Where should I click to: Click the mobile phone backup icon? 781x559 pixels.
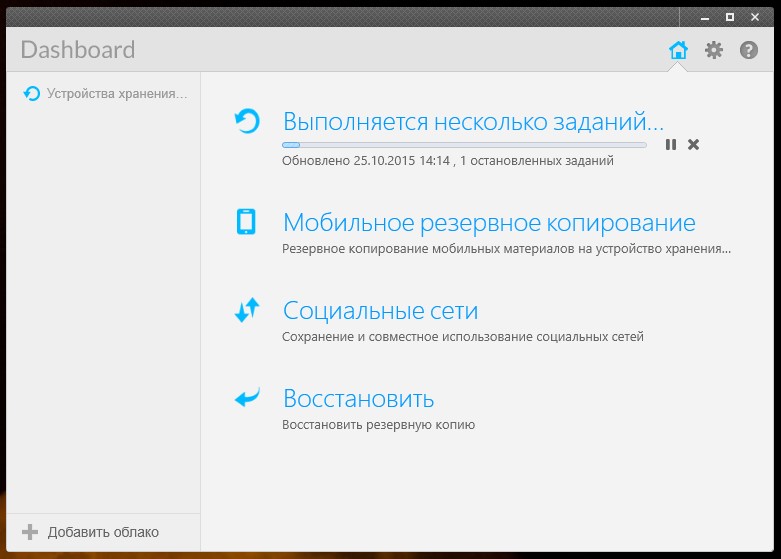[x=246, y=222]
